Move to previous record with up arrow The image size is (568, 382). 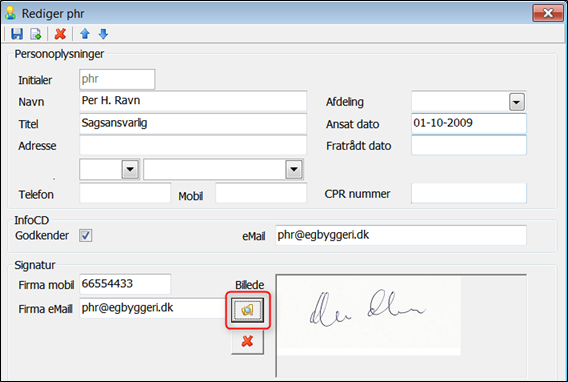click(x=85, y=34)
